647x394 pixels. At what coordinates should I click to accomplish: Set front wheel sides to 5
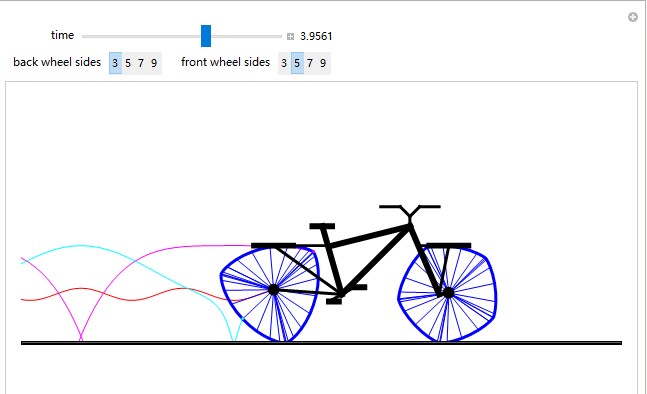pyautogui.click(x=297, y=63)
